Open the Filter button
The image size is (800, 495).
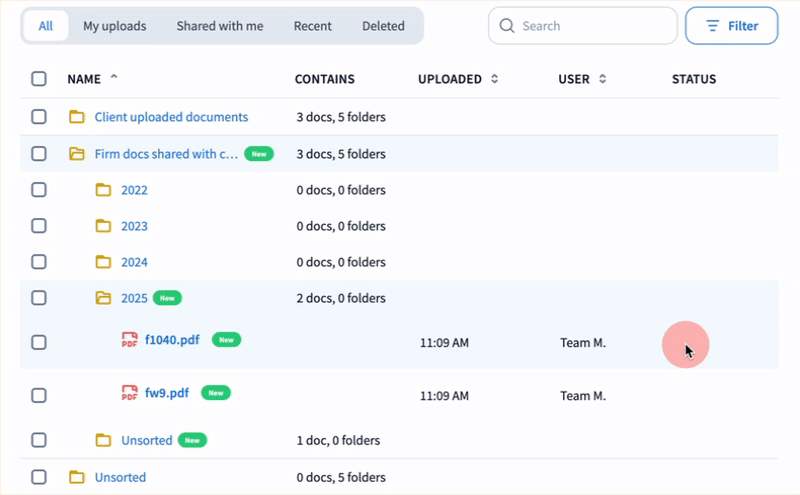(731, 26)
